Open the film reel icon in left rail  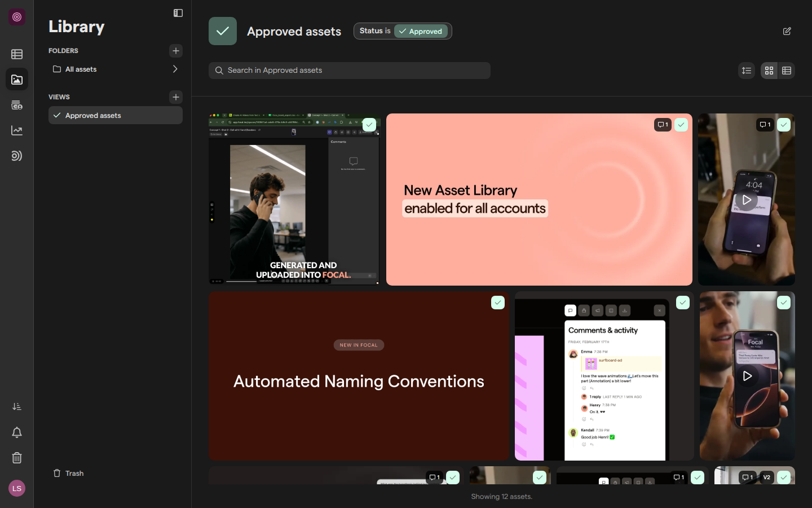[x=17, y=105]
